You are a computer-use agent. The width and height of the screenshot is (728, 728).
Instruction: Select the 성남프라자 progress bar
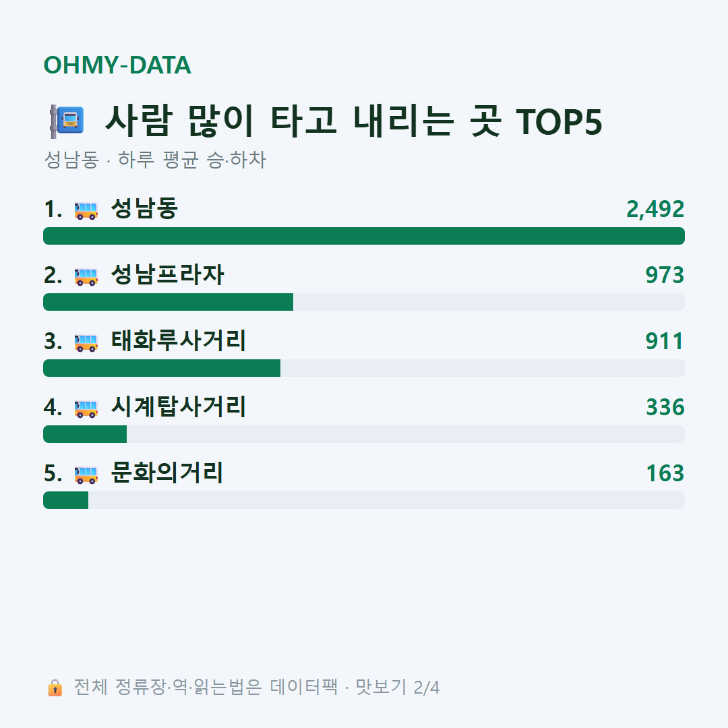point(364,302)
